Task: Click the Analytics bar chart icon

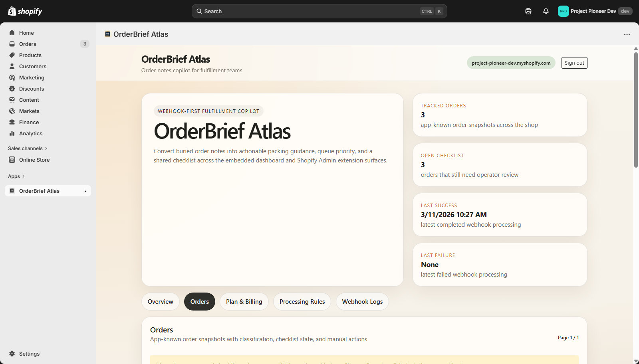Action: (12, 133)
